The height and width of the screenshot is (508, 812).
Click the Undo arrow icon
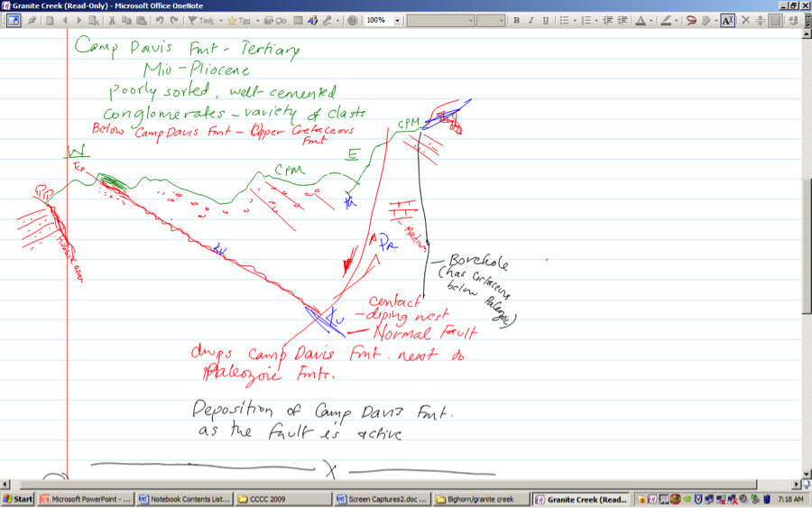(x=158, y=20)
